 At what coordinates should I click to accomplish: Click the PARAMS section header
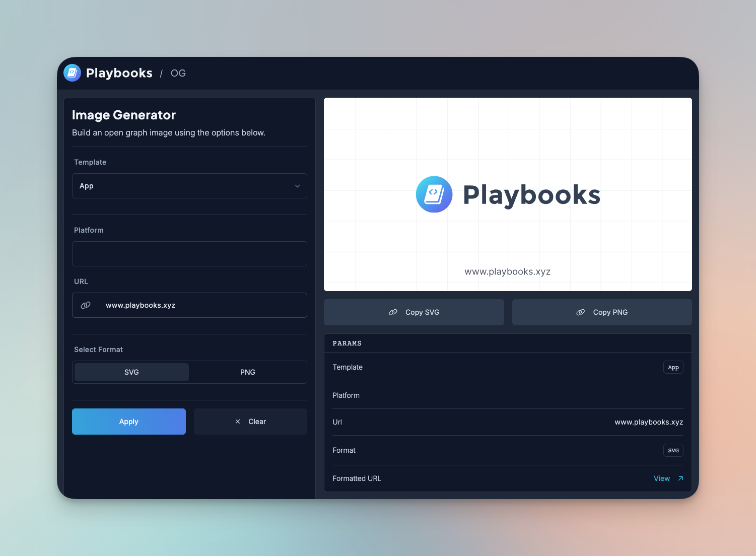tap(347, 343)
